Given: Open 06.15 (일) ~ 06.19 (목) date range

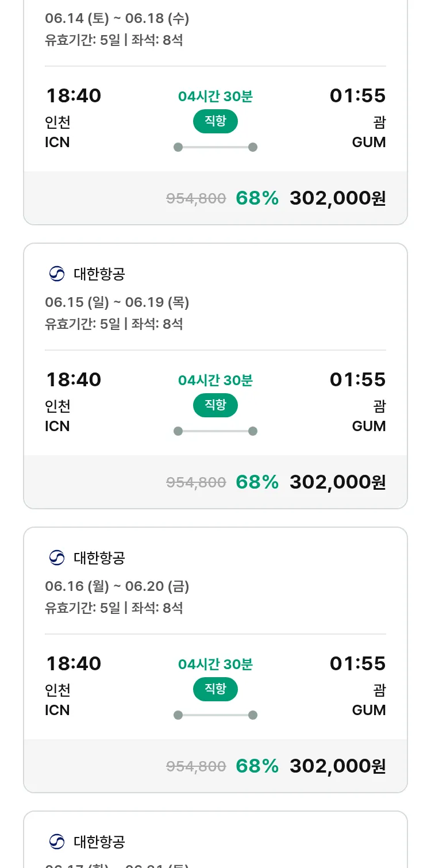Looking at the screenshot, I should [x=117, y=302].
